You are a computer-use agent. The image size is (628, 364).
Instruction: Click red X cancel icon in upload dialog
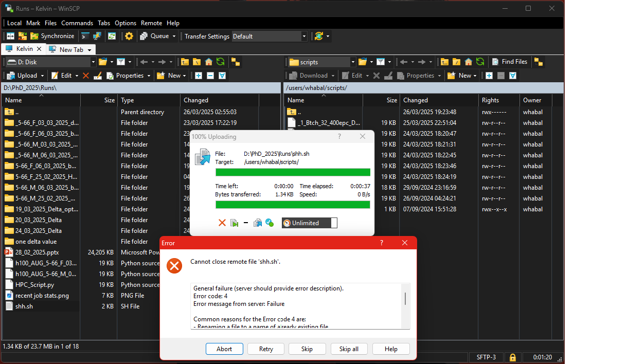tap(222, 223)
